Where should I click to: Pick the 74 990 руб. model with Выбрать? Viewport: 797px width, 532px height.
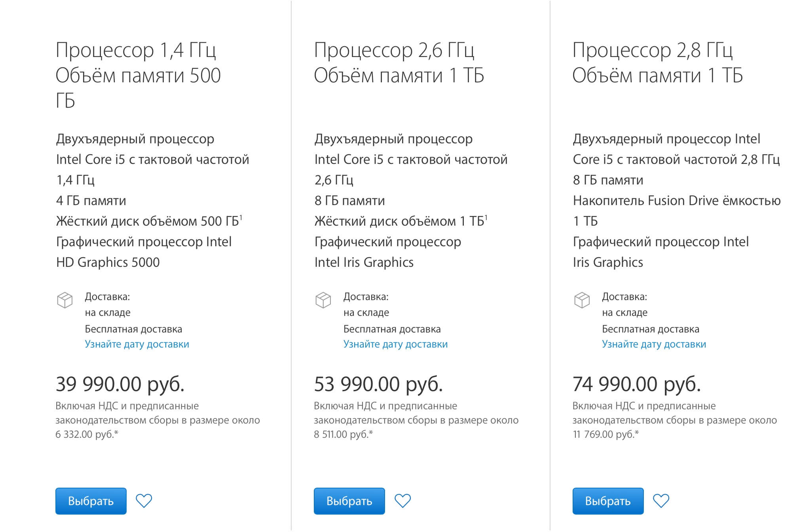[608, 501]
